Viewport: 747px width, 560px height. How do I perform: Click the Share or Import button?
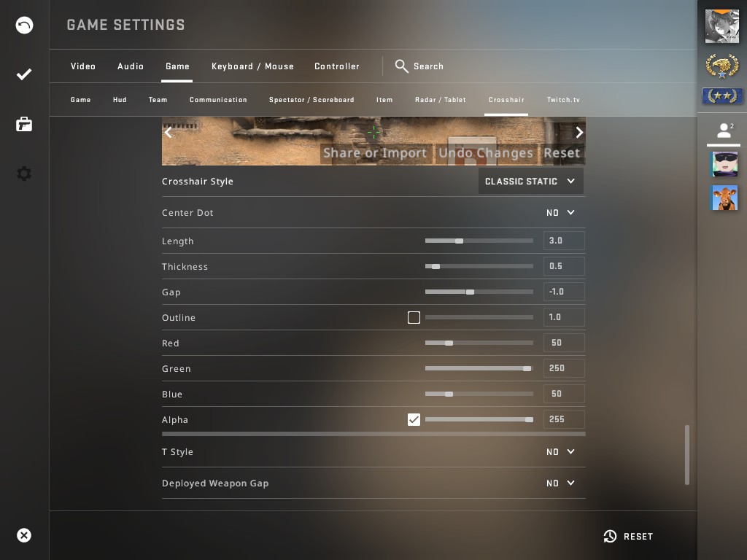(376, 153)
